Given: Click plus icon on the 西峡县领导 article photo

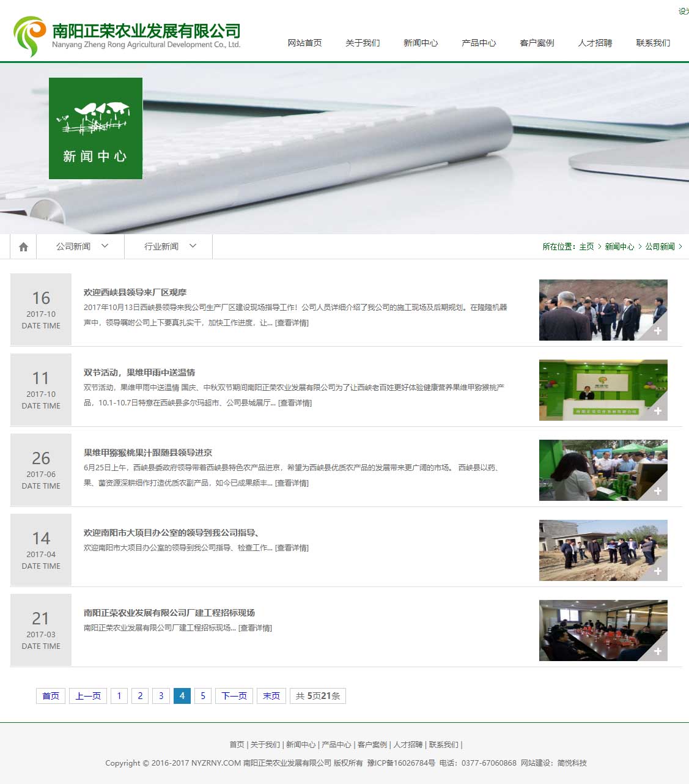Looking at the screenshot, I should pyautogui.click(x=658, y=331).
